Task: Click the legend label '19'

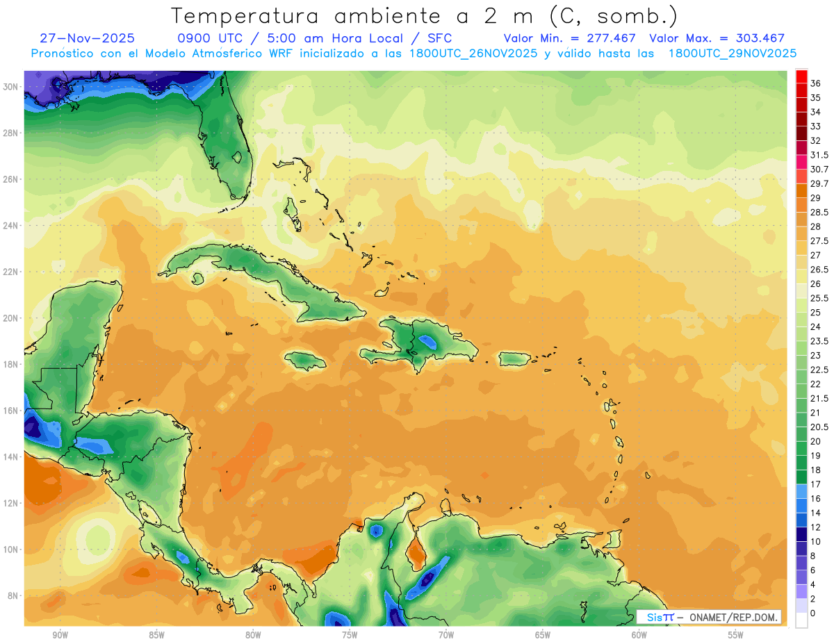Action: pyautogui.click(x=816, y=456)
